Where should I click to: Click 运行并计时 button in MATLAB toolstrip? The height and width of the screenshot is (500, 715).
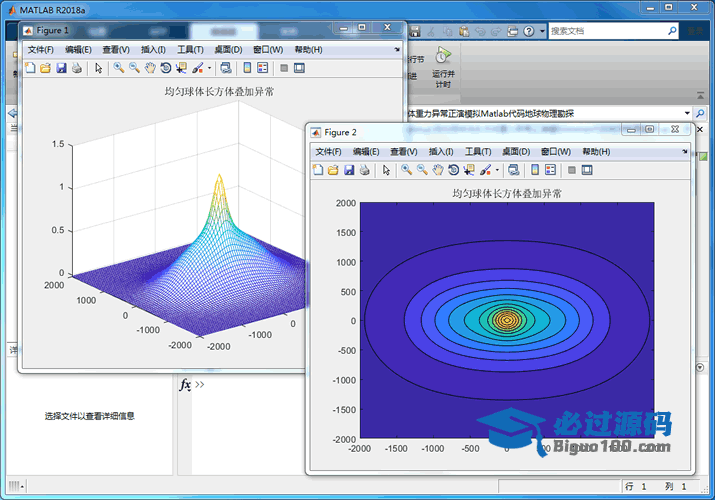443,67
